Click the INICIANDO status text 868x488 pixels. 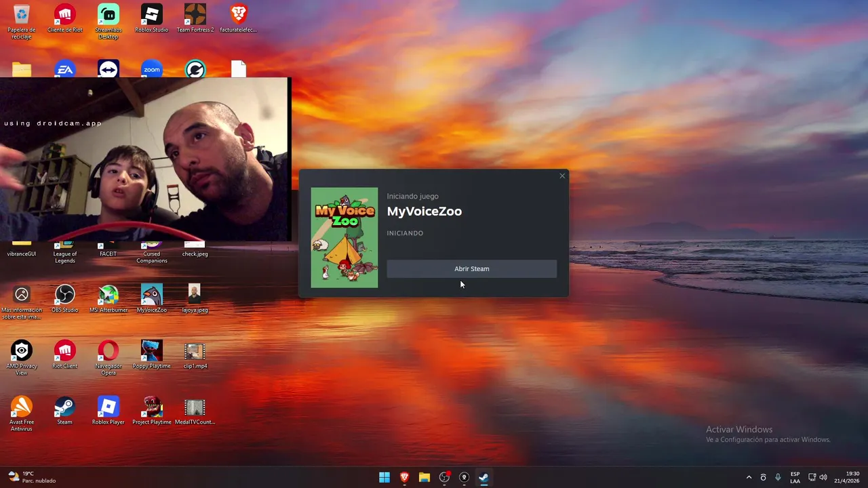[x=405, y=233]
